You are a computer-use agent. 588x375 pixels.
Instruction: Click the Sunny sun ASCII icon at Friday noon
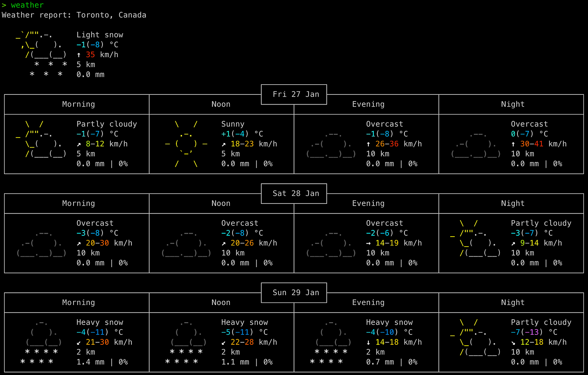pos(186,144)
